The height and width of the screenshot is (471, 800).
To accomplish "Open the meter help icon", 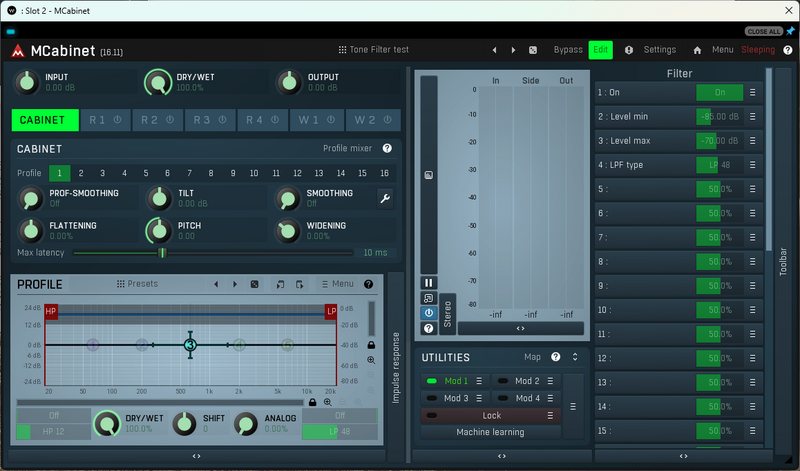I will click(x=429, y=328).
